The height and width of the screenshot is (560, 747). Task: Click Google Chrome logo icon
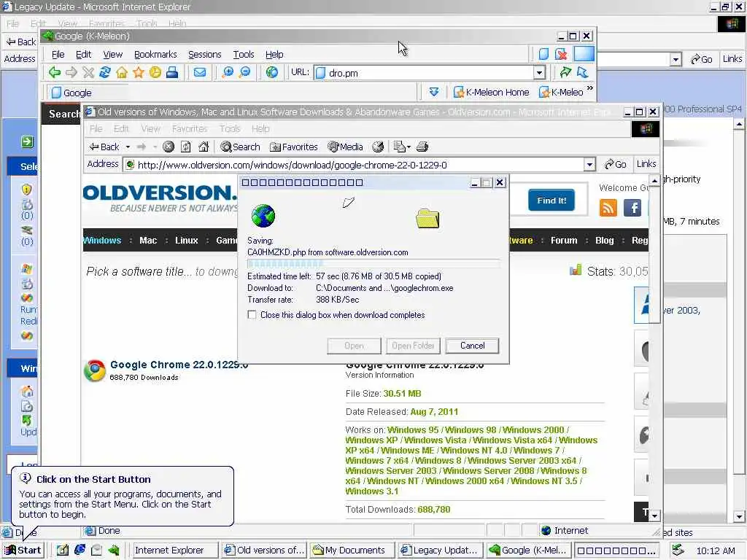[95, 370]
